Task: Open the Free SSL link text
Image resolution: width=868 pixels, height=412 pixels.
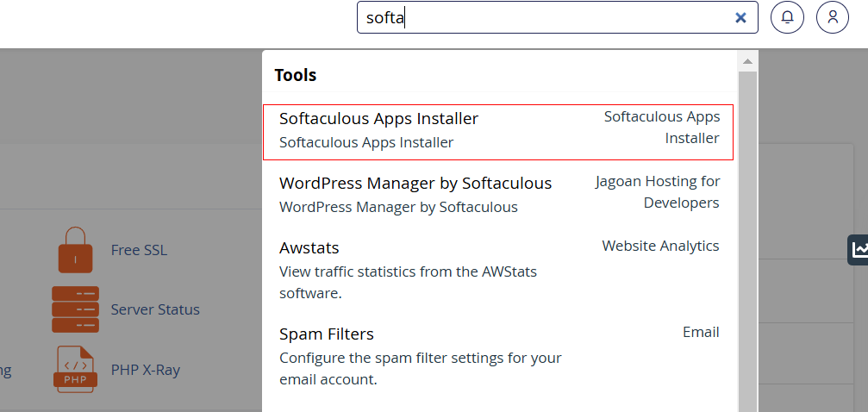Action: pyautogui.click(x=139, y=250)
